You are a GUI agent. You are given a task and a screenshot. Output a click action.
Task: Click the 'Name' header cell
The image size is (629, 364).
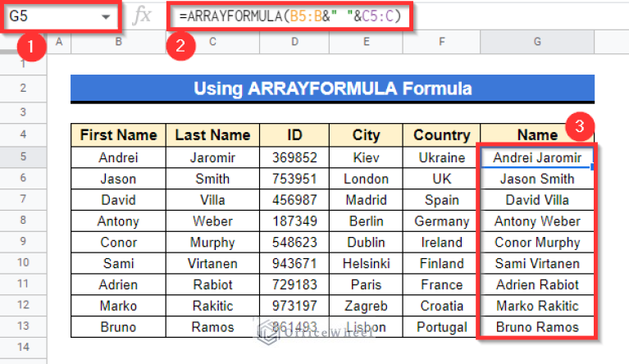pos(537,135)
